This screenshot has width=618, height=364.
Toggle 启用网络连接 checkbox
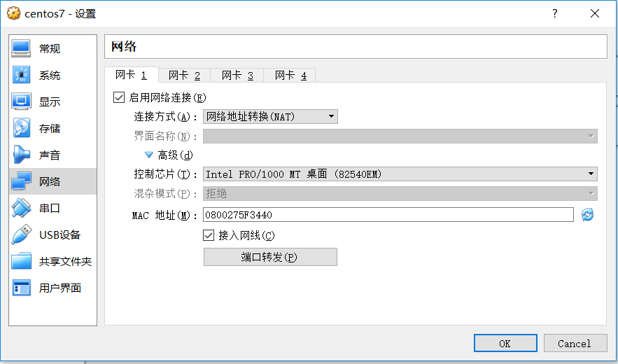point(119,97)
